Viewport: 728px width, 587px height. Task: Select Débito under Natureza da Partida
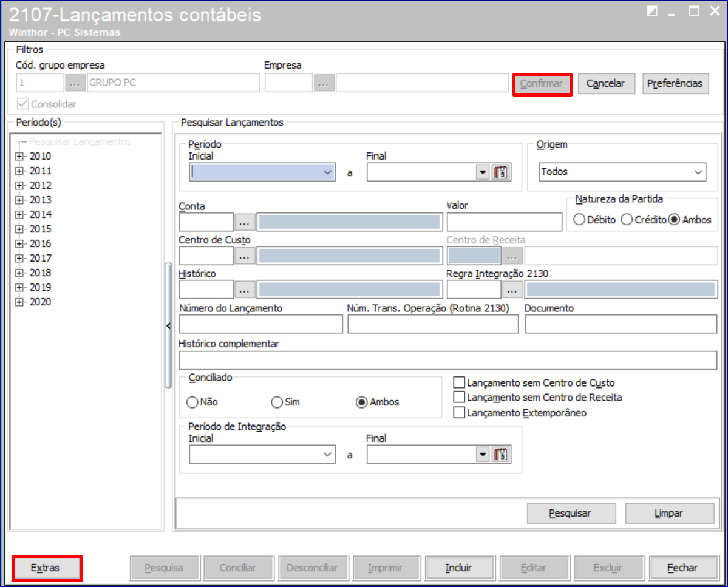(579, 220)
